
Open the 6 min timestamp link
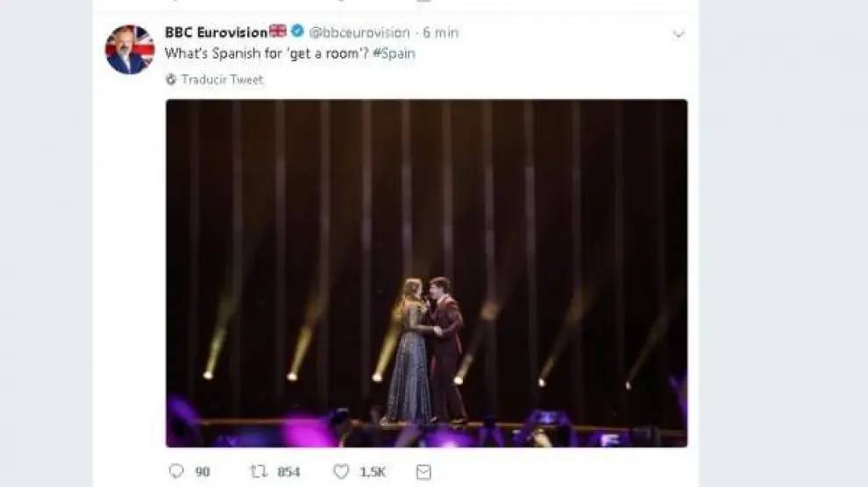coord(440,32)
